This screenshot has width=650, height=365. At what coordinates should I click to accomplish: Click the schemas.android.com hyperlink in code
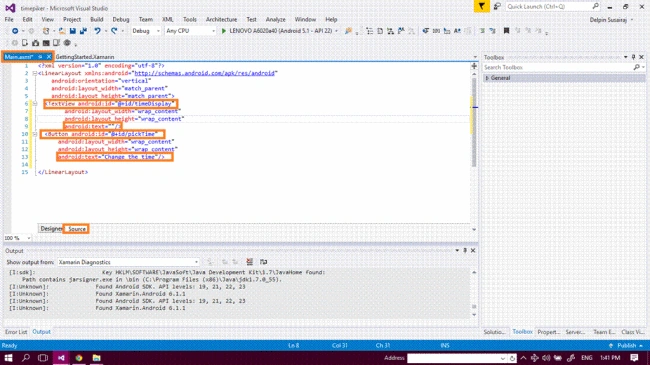204,73
